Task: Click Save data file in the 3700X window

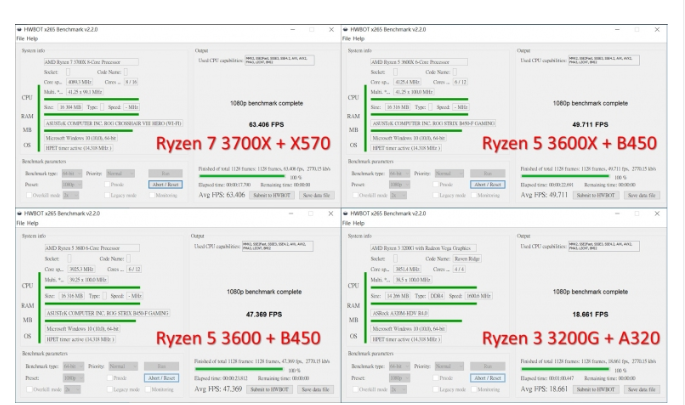Action: pyautogui.click(x=316, y=195)
